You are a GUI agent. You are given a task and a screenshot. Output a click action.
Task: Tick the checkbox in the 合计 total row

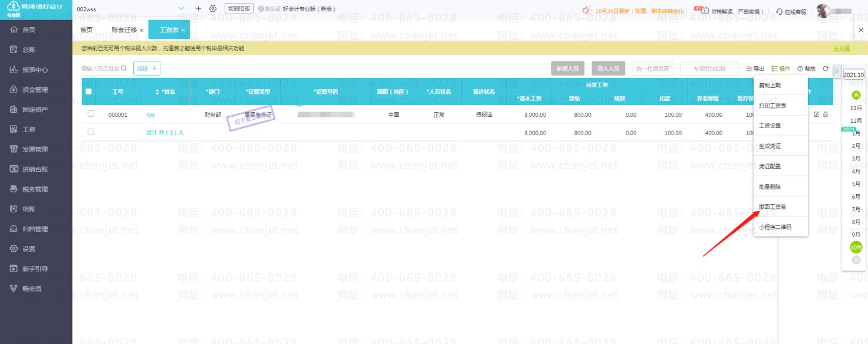coord(91,132)
